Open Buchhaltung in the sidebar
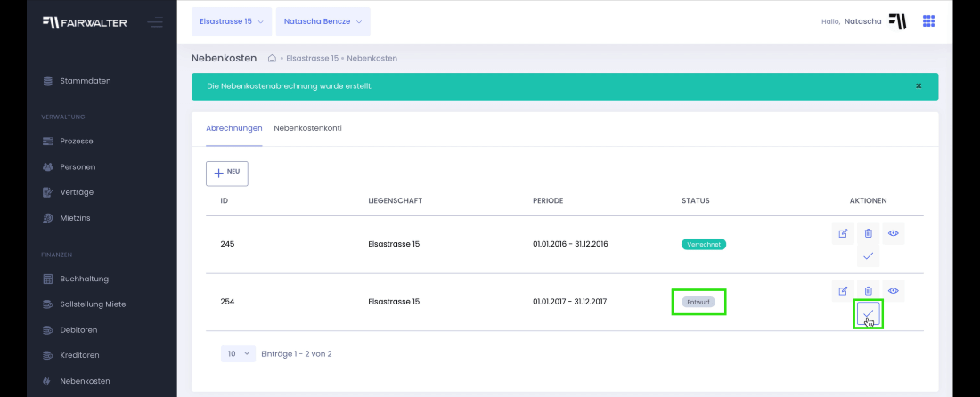The width and height of the screenshot is (980, 397). click(x=85, y=279)
